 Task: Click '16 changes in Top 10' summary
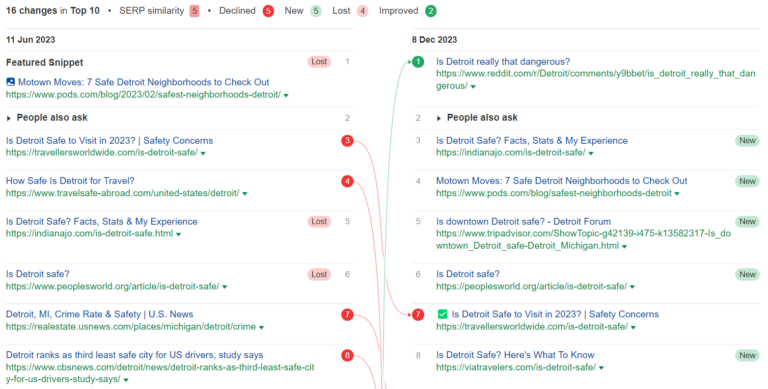[52, 11]
